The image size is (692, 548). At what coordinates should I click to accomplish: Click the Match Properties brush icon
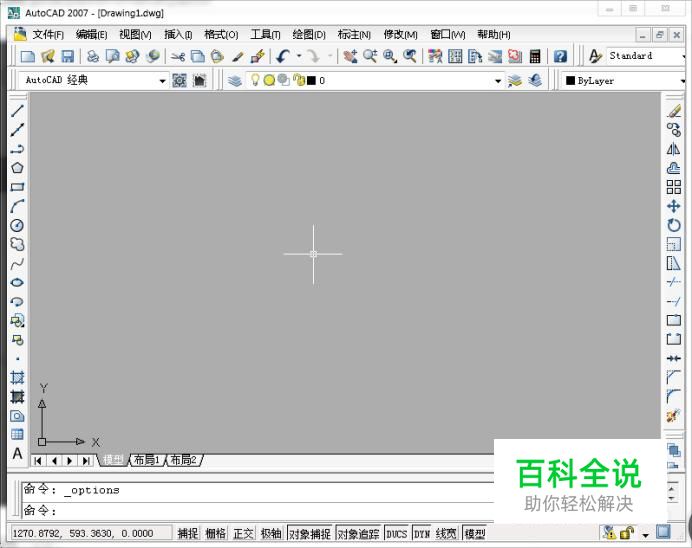tap(238, 56)
